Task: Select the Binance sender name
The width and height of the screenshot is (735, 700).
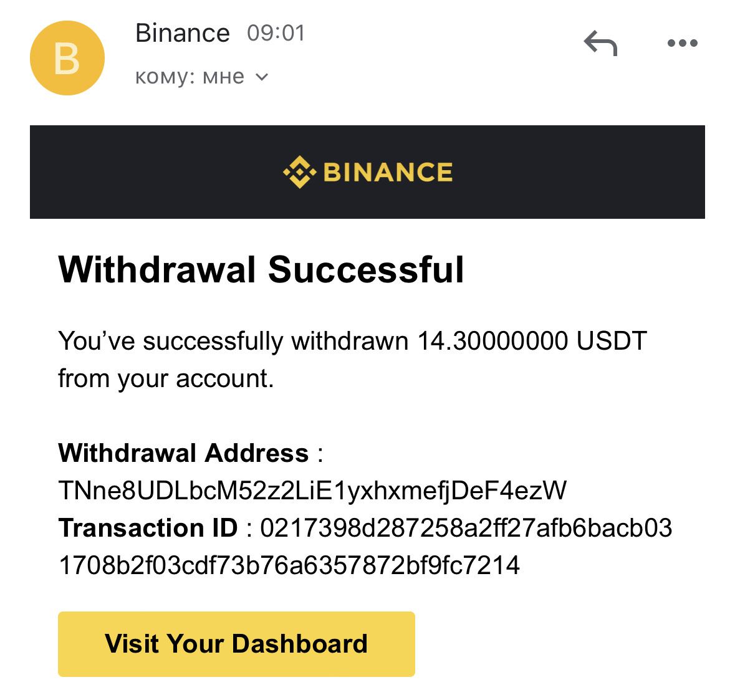Action: [x=182, y=33]
